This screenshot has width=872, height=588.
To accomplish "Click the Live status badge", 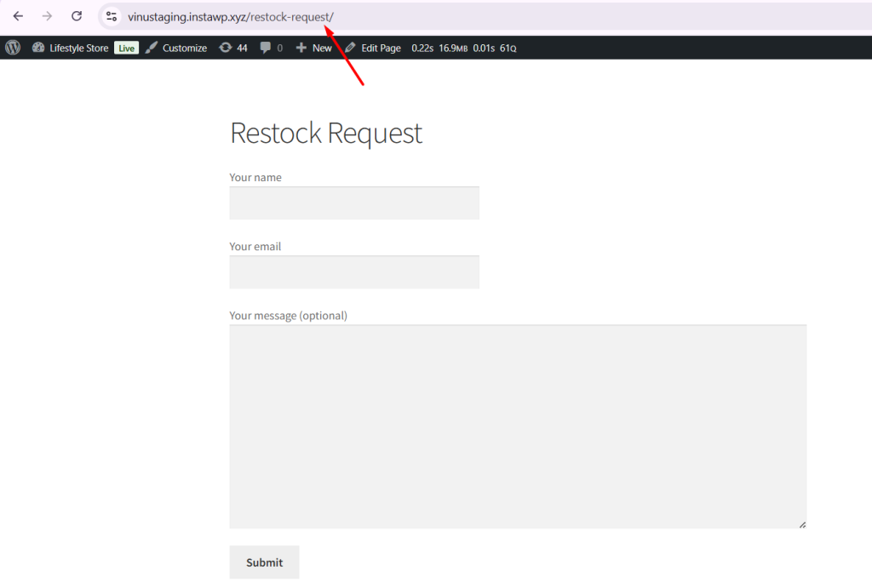I will [125, 48].
